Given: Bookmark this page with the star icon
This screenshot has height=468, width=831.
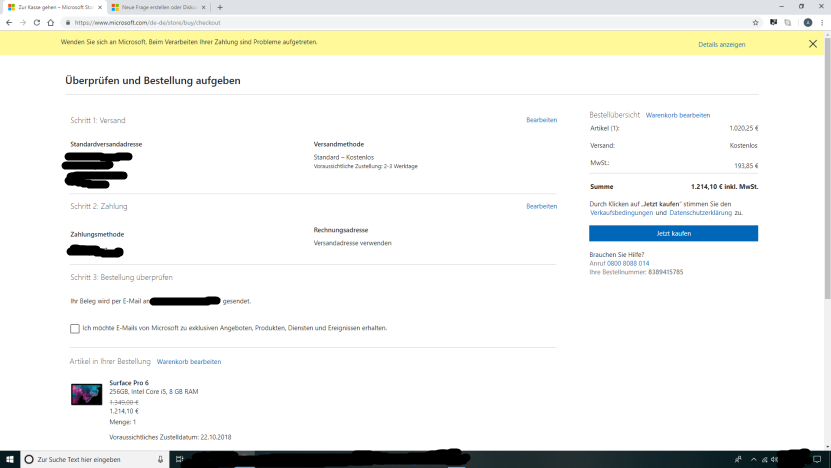Looking at the screenshot, I should coord(756,22).
